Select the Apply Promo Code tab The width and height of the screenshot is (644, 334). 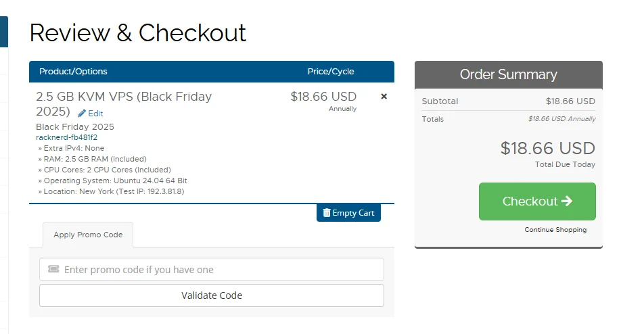pos(88,235)
